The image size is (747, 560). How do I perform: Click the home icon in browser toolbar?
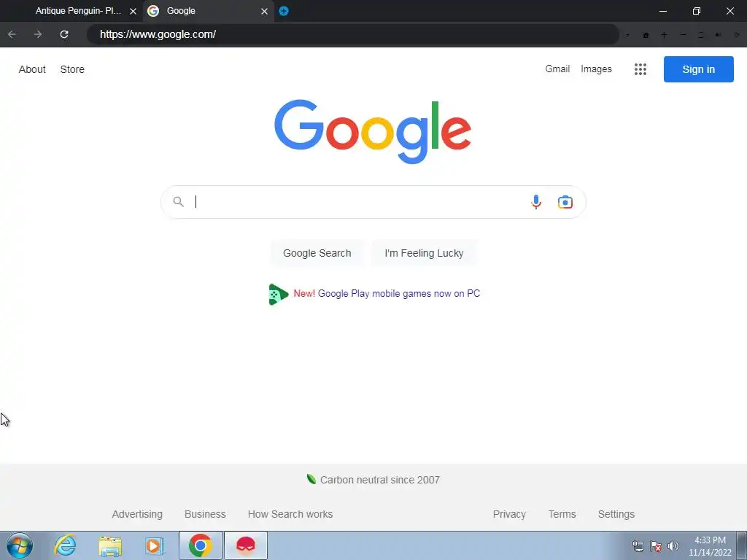(646, 35)
